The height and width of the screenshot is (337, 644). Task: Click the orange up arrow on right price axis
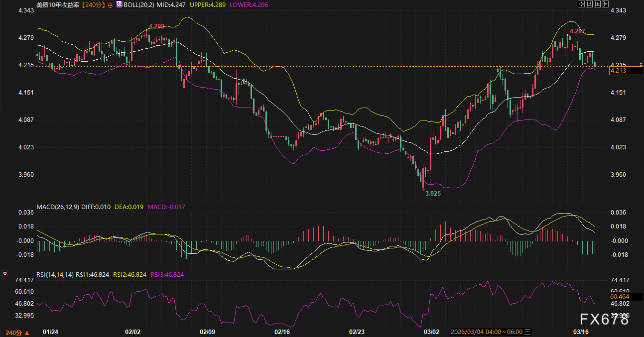(641, 64)
